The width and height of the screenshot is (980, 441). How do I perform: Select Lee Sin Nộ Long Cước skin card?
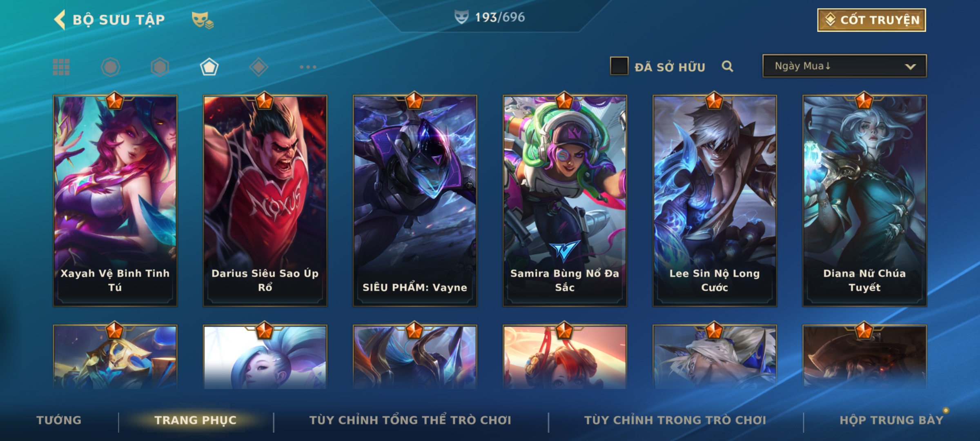pyautogui.click(x=715, y=201)
